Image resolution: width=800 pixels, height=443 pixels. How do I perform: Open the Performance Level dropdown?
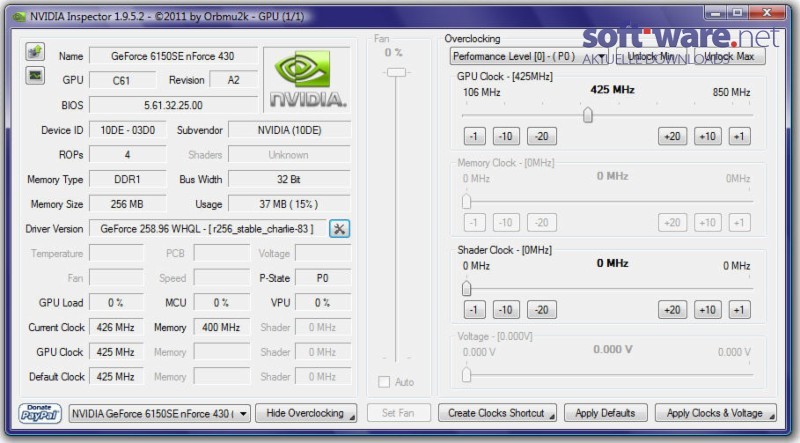pos(529,56)
